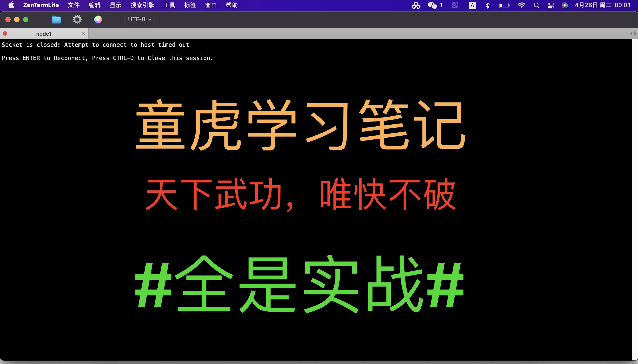Open Spotlight search icon
The image size is (638, 364).
click(536, 5)
